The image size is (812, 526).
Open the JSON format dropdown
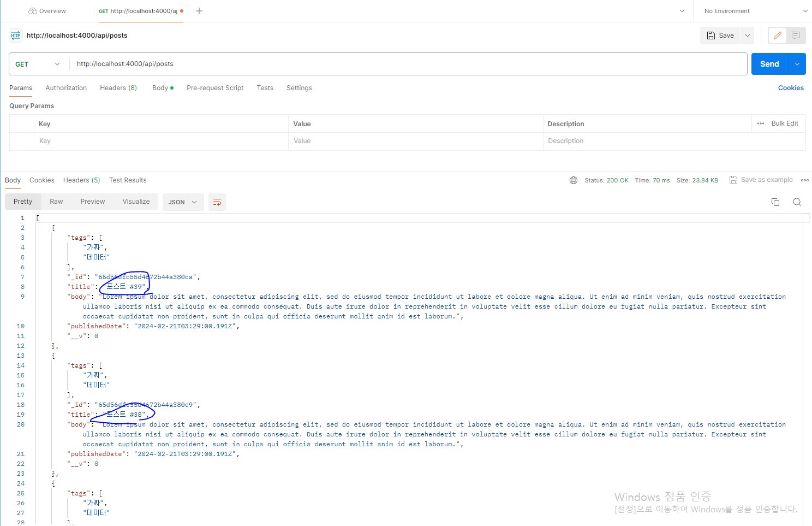tap(183, 202)
